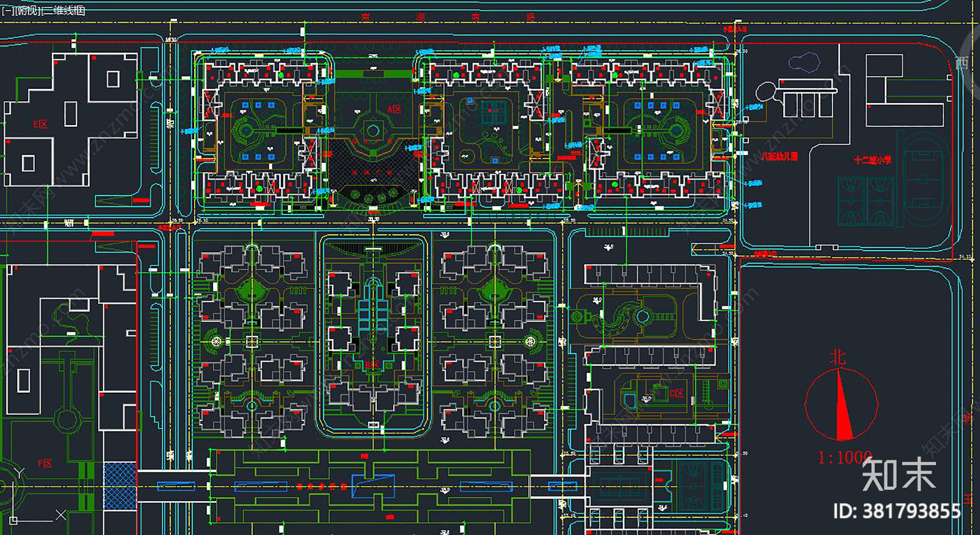The height and width of the screenshot is (535, 980).
Task: Select the C区 zone label
Action: [676, 393]
